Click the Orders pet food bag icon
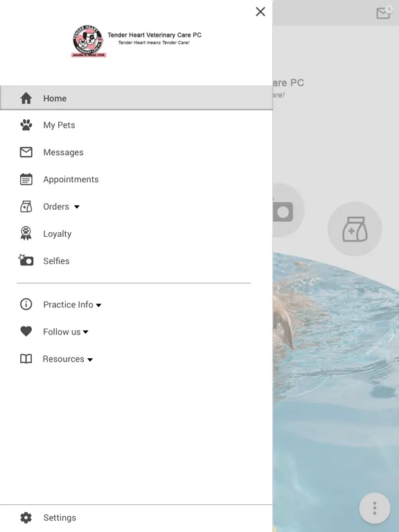This screenshot has height=532, width=399. [26, 206]
